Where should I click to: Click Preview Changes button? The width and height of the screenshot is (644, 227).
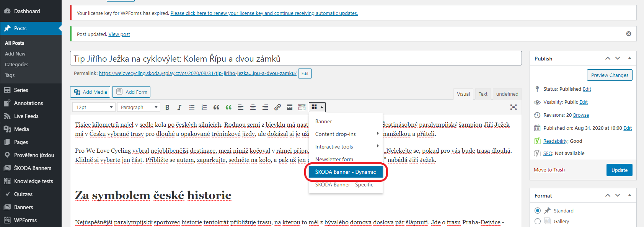click(610, 75)
